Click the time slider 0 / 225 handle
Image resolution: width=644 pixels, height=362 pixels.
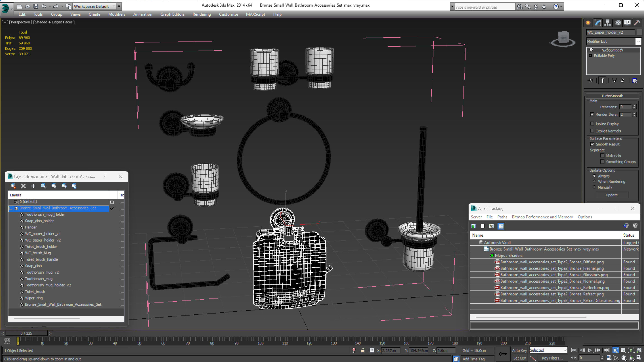26,333
